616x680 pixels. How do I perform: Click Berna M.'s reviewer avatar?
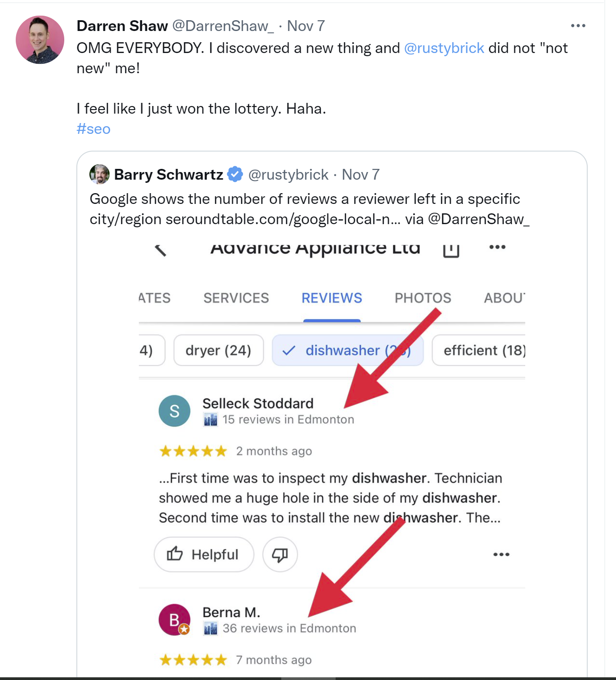click(x=174, y=620)
